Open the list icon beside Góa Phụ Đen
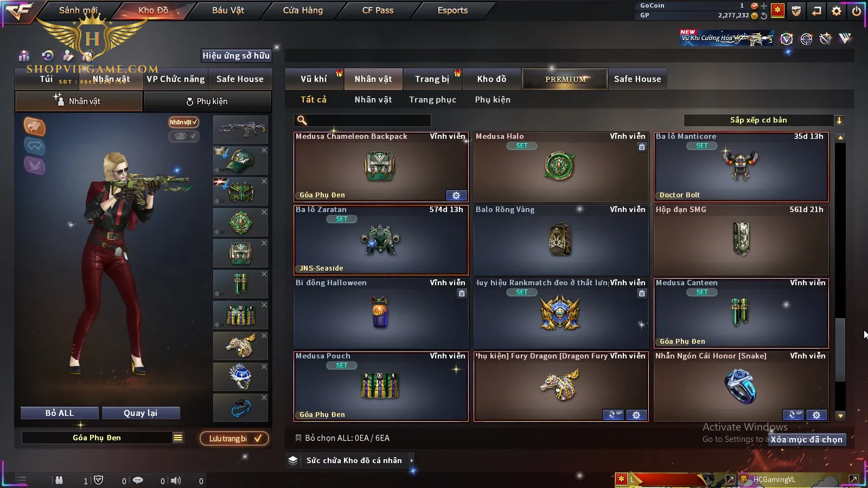868x488 pixels. click(x=178, y=438)
